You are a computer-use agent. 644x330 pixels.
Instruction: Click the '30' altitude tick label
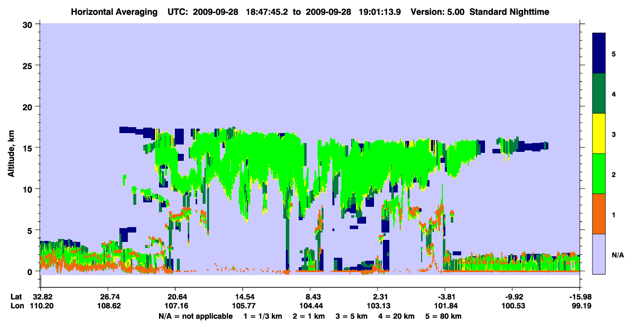[29, 24]
